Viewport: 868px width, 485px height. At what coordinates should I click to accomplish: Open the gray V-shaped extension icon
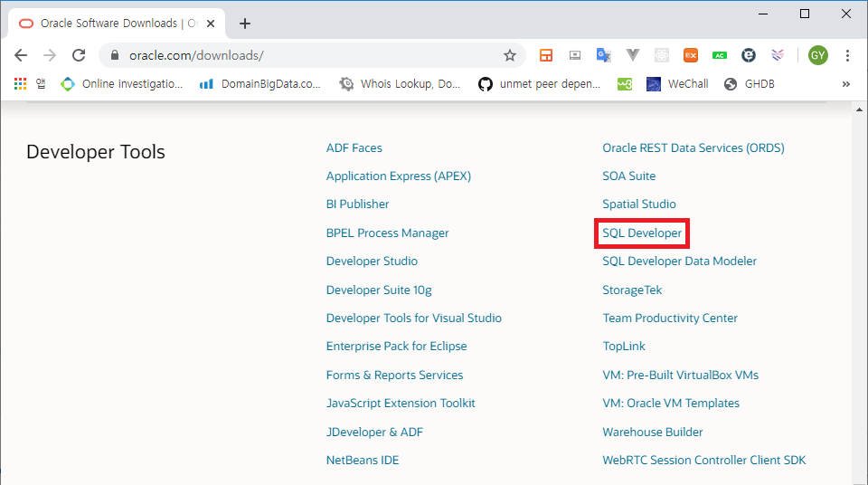(633, 55)
